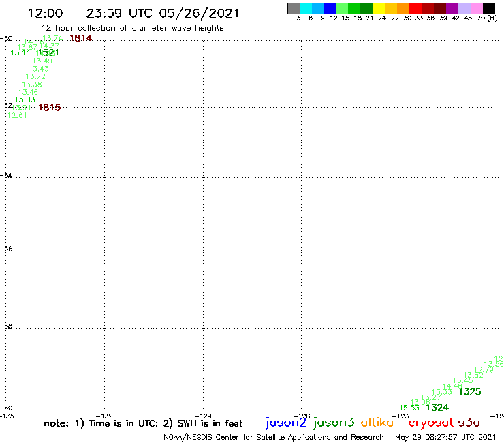Click the -132 longitude axis label

[104, 416]
